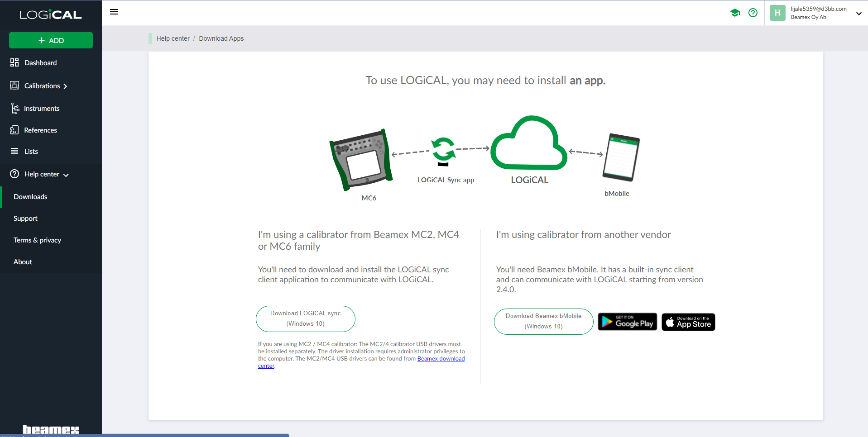Open the graduation cap training icon
Image resolution: width=868 pixels, height=437 pixels.
coord(735,13)
